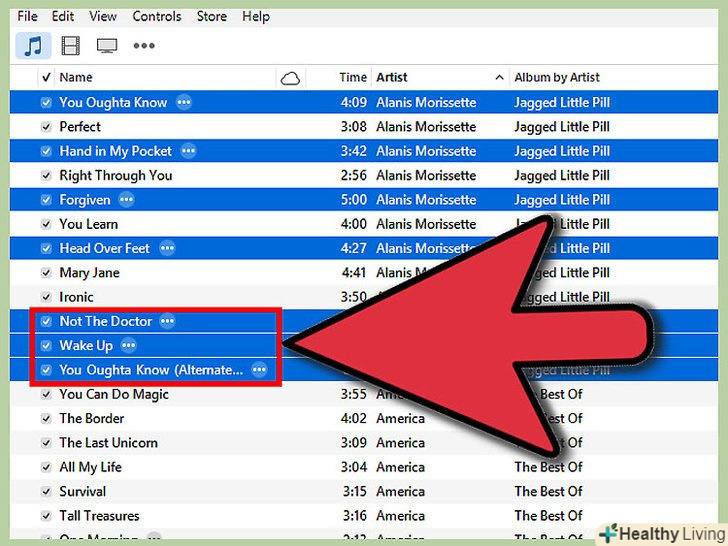Click the 3:15 time in Survival row
Screen dimensions: 728x546
(355, 492)
